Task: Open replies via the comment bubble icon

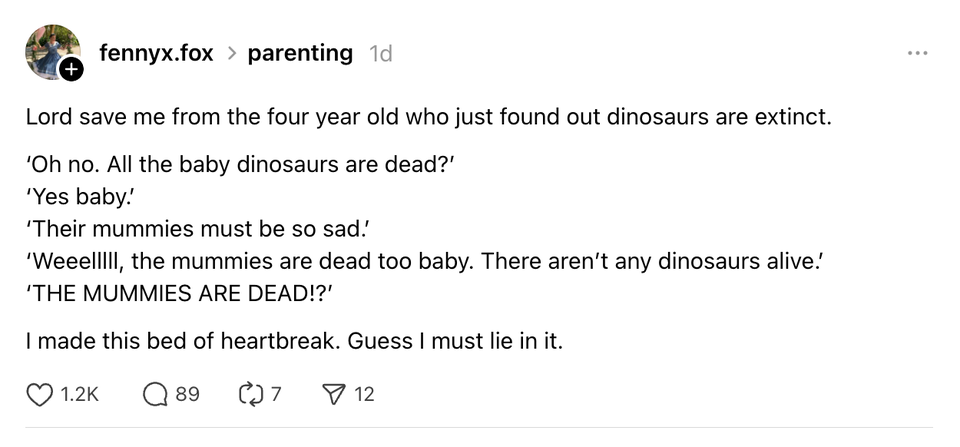Action: point(156,395)
